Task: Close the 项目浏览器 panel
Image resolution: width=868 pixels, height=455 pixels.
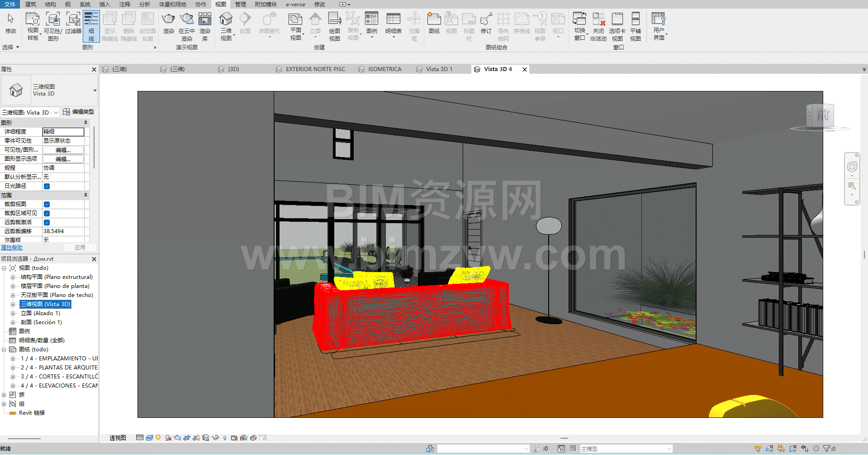Action: (x=94, y=259)
